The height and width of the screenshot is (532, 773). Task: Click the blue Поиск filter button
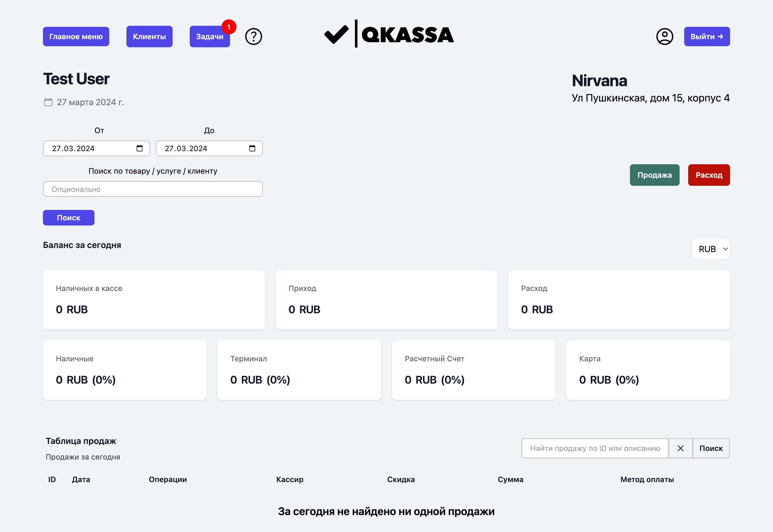point(69,218)
